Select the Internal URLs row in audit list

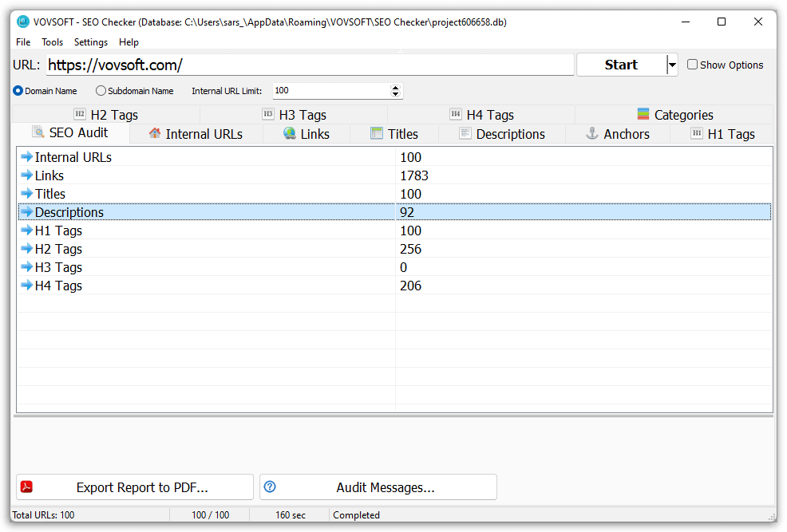394,157
